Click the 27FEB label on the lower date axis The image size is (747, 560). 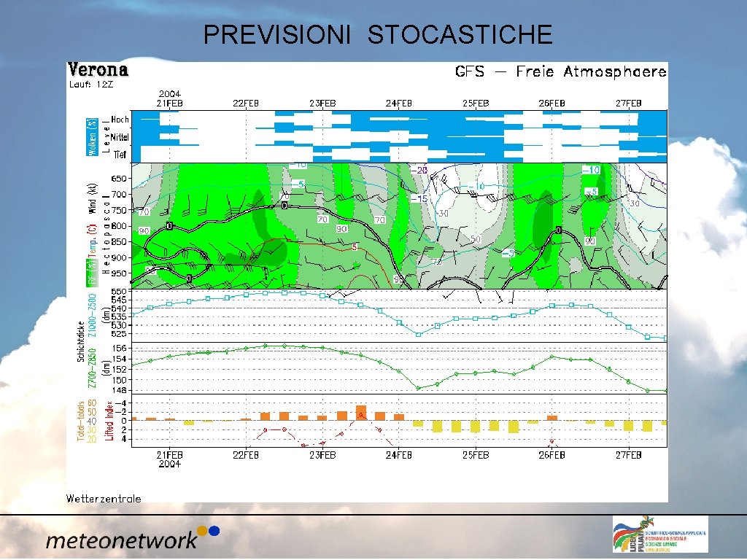point(628,455)
